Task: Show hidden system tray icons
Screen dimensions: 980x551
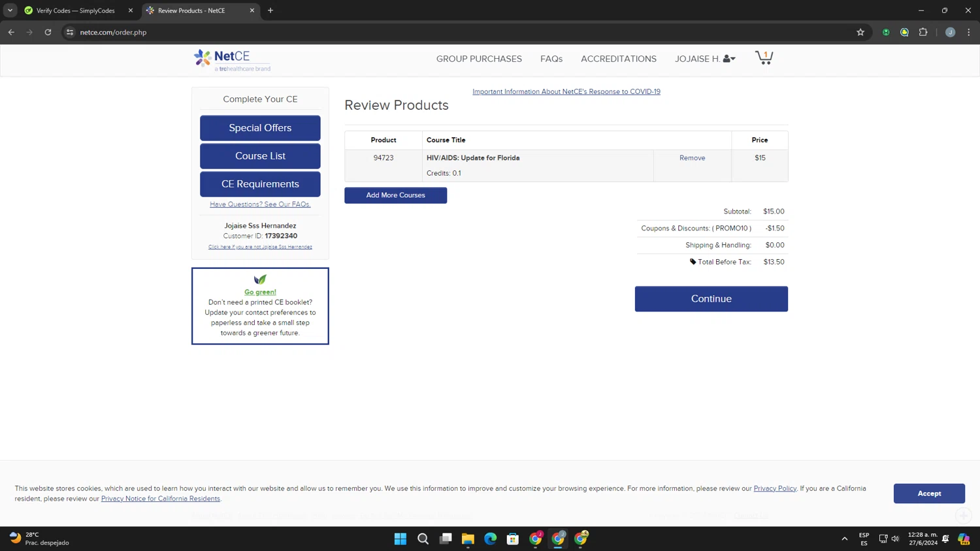Action: tap(845, 539)
